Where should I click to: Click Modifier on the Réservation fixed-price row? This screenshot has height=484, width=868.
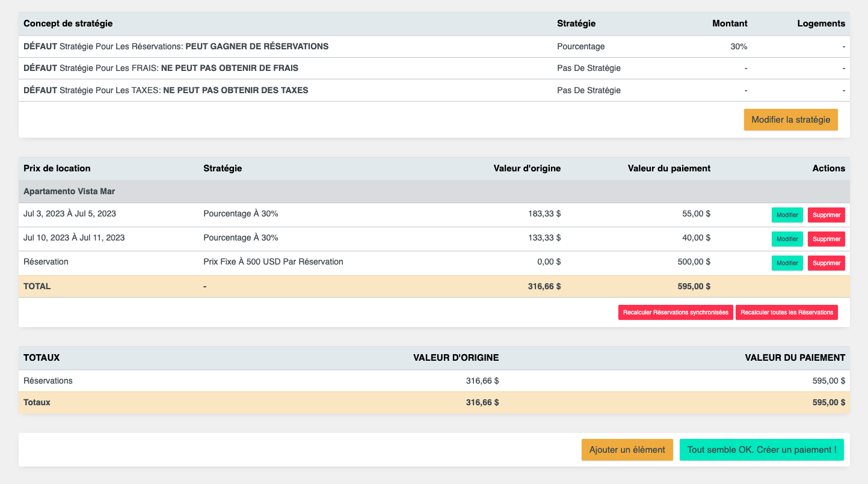tap(787, 263)
